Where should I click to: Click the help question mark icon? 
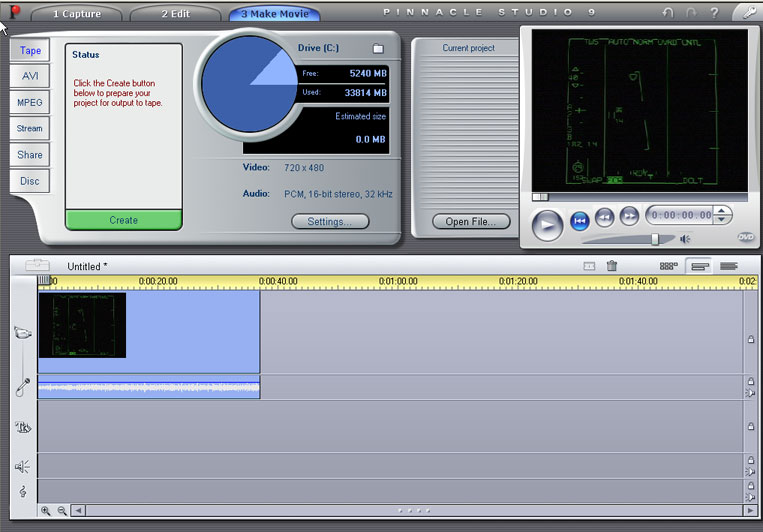714,13
